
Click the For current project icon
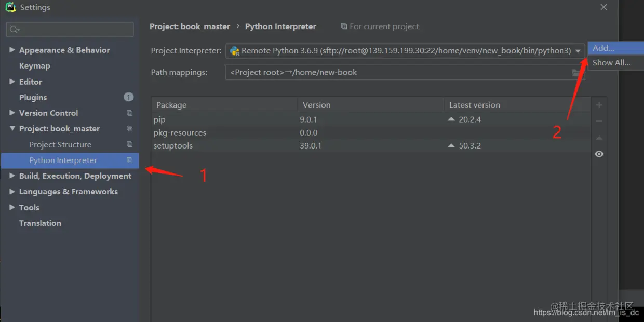[344, 26]
